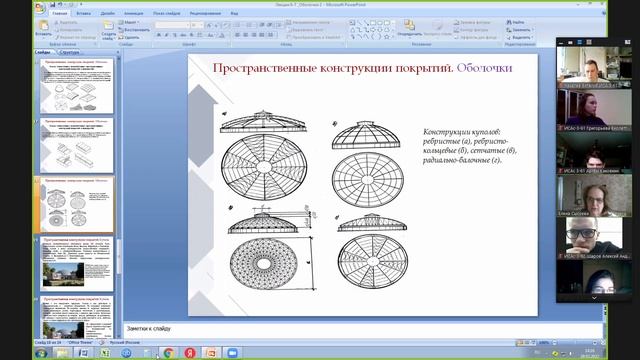Screen dimensions: 640x360
Task: Open the Главная ribbon tab
Action: click(60, 13)
